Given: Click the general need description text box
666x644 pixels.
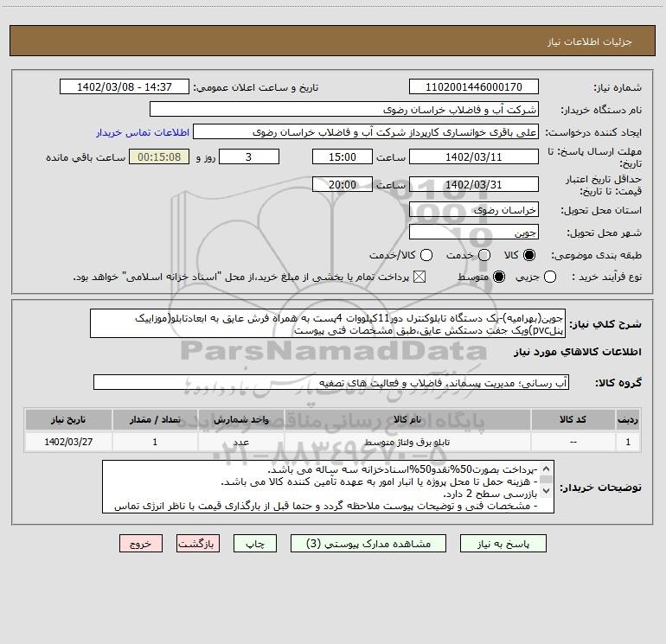Looking at the screenshot, I should (x=328, y=323).
